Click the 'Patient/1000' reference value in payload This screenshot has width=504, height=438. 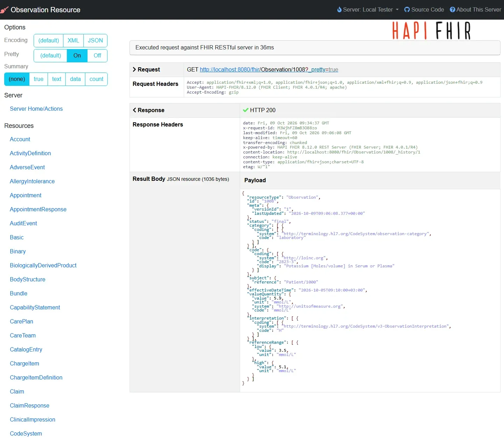[x=301, y=282]
